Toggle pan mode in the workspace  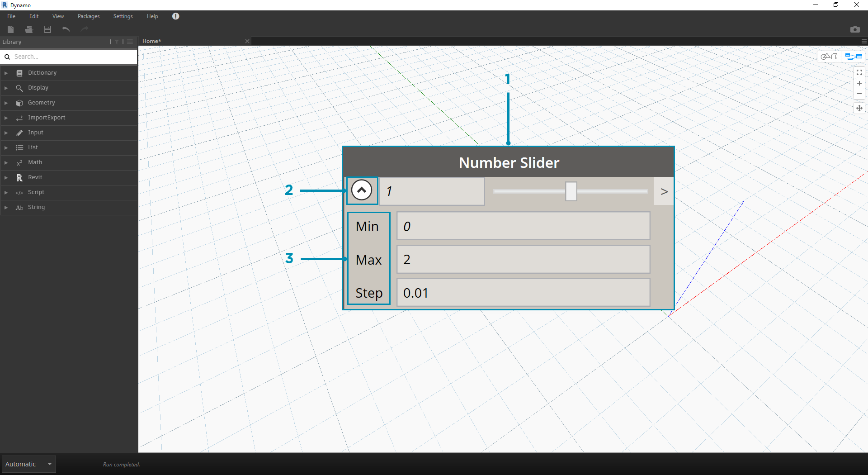[859, 108]
